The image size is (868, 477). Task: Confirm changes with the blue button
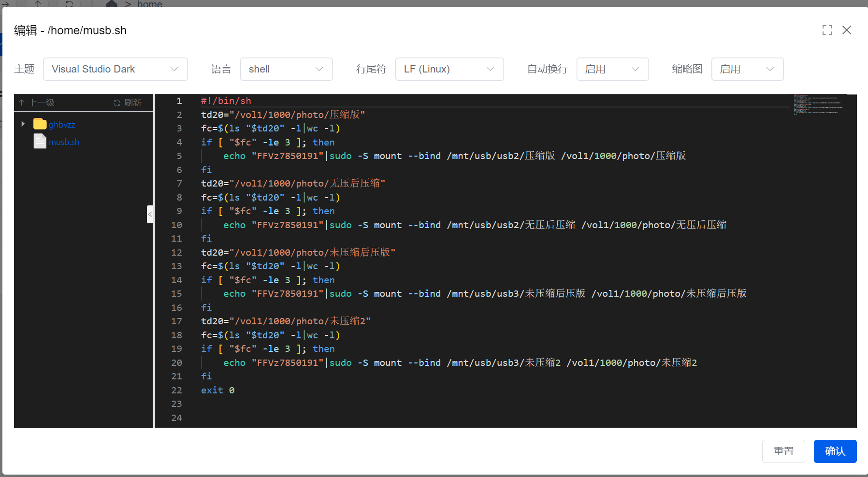coord(835,451)
